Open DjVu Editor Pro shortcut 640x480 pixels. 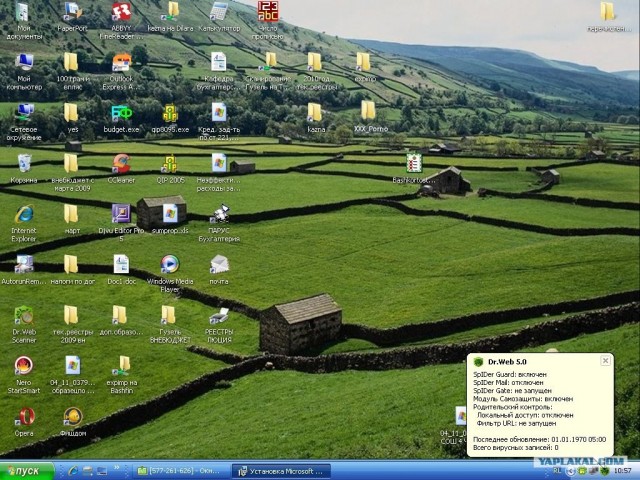(121, 214)
